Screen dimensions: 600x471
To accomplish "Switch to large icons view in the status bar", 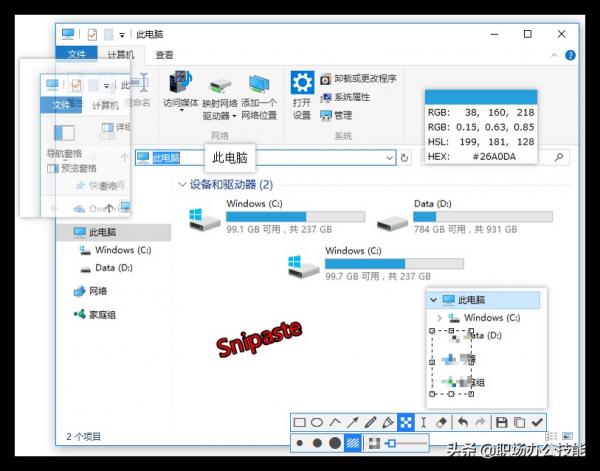I will (x=567, y=436).
